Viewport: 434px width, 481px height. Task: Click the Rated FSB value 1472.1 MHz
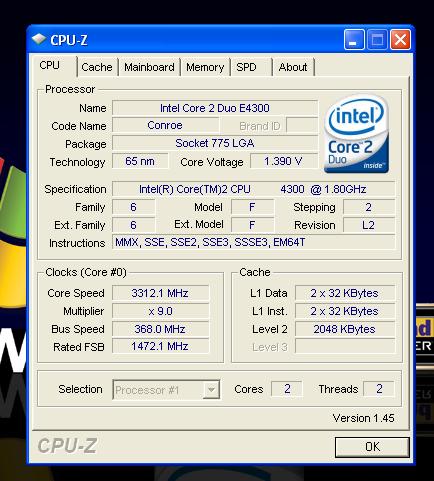point(160,346)
